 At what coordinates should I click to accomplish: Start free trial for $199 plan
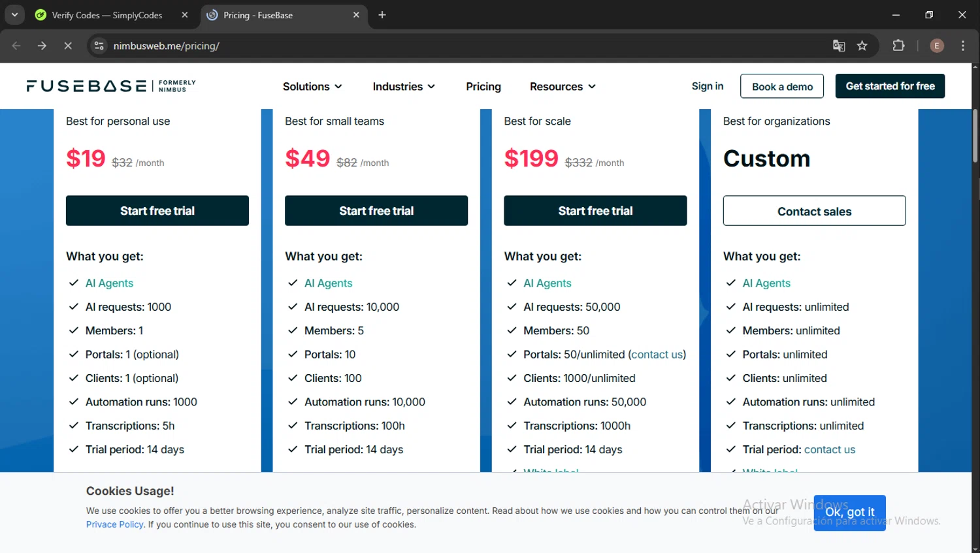coord(595,211)
